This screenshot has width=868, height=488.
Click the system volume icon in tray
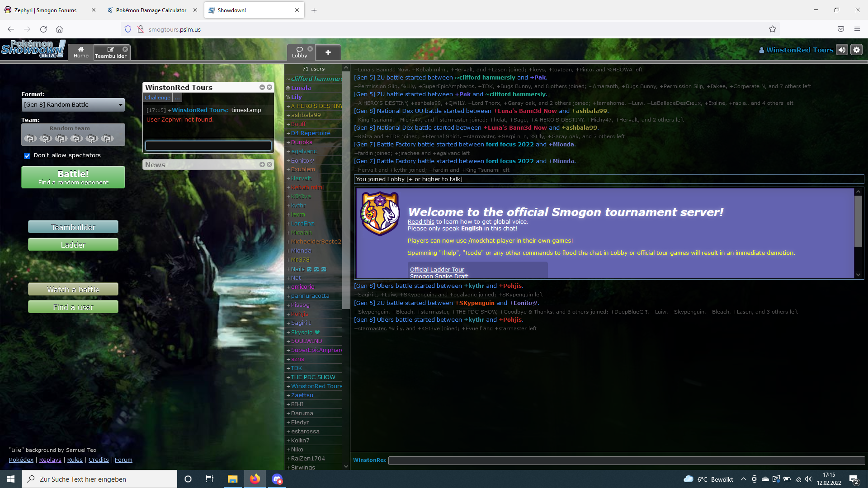[x=809, y=479]
